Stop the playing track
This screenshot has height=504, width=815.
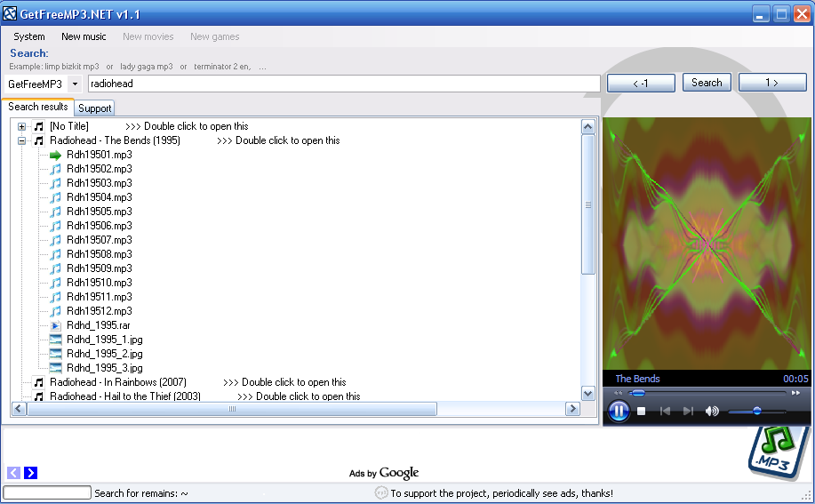[642, 412]
